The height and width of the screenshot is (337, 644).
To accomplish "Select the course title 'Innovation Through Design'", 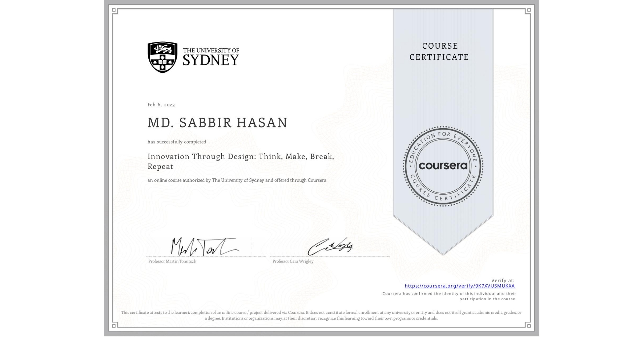I will [240, 157].
